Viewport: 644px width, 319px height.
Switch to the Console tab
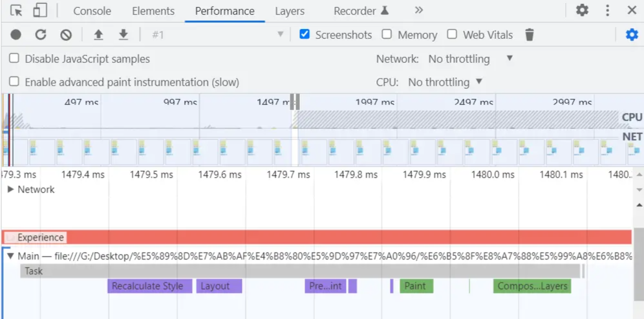(92, 11)
